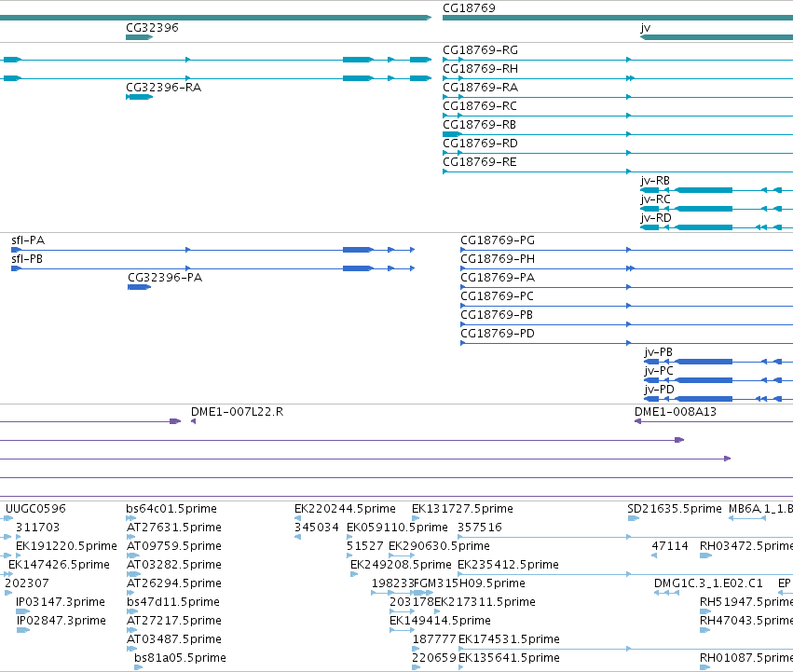Select transcript CG18769-RA
Viewport: 793px width, 672px height.
click(480, 88)
